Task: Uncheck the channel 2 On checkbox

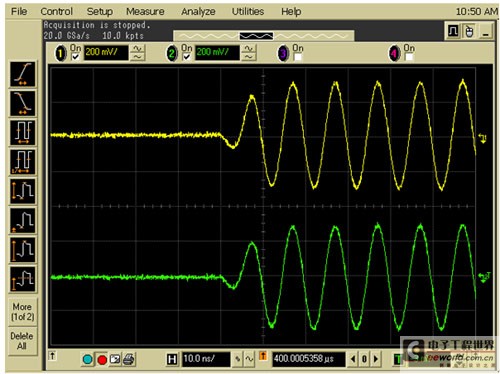Action: pyautogui.click(x=187, y=57)
